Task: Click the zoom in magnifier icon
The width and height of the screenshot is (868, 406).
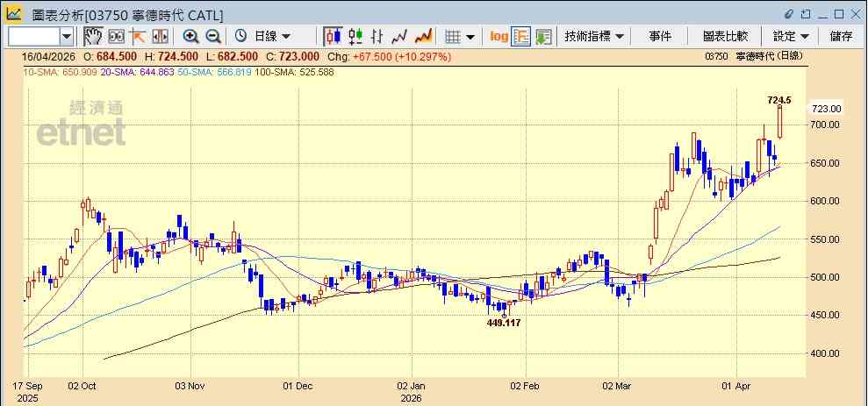Action: (191, 37)
